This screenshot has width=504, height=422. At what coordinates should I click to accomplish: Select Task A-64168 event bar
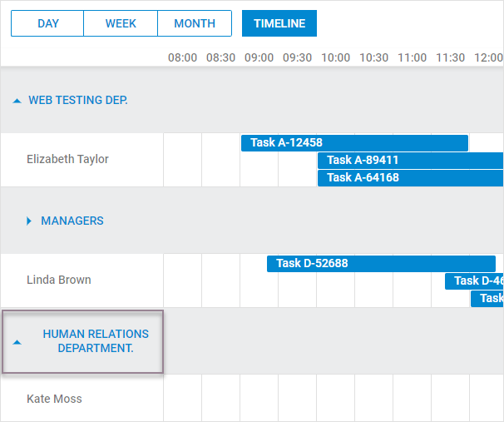pyautogui.click(x=410, y=177)
